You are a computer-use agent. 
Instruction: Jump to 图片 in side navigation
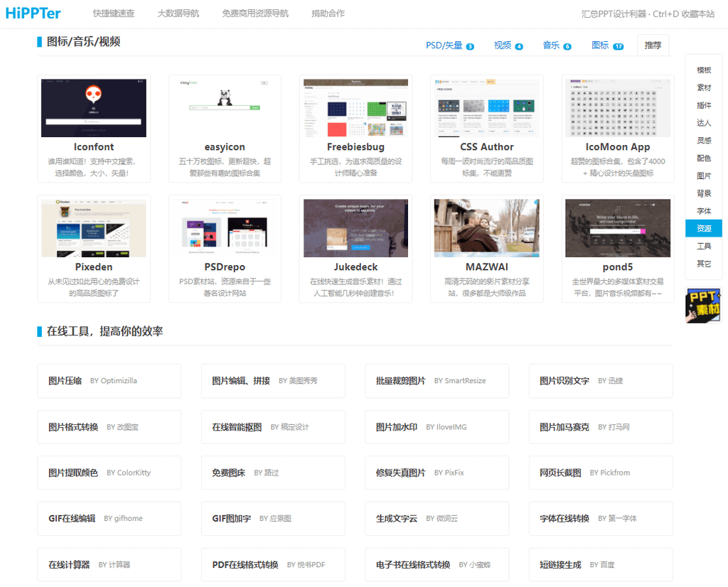pyautogui.click(x=704, y=176)
